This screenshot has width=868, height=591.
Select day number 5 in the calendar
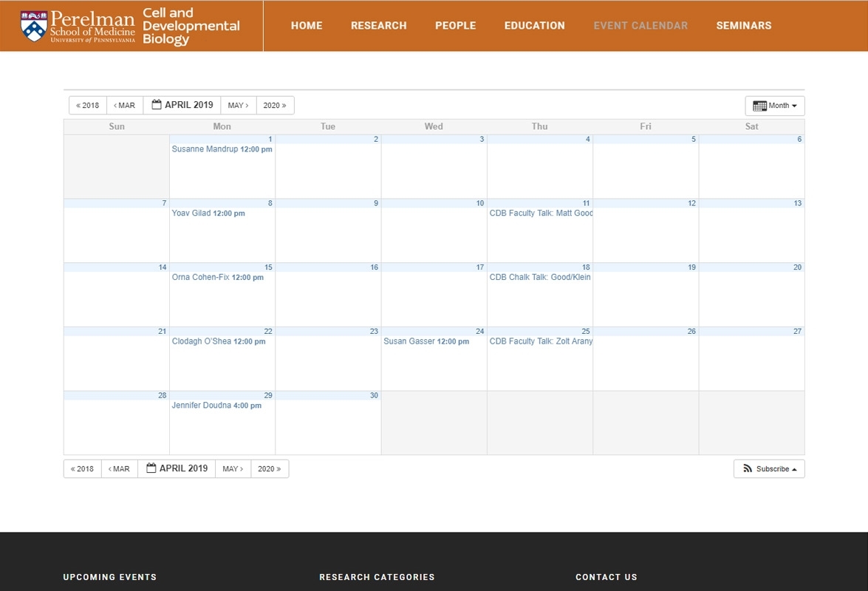(x=694, y=140)
